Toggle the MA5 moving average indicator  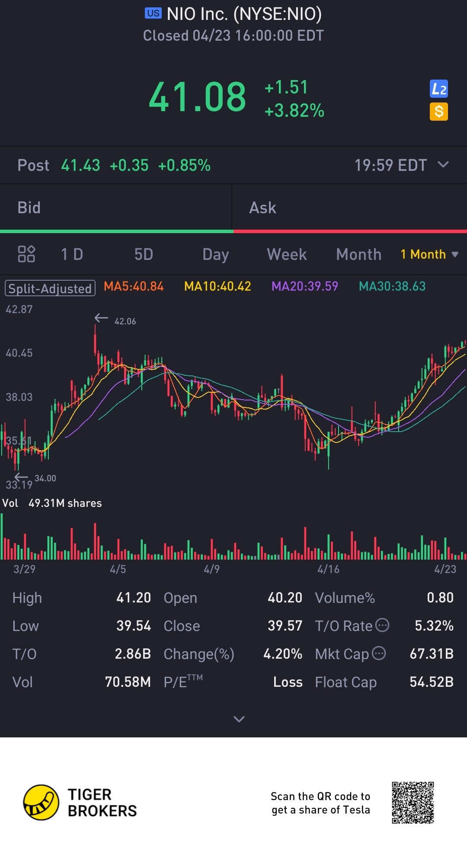[x=134, y=286]
